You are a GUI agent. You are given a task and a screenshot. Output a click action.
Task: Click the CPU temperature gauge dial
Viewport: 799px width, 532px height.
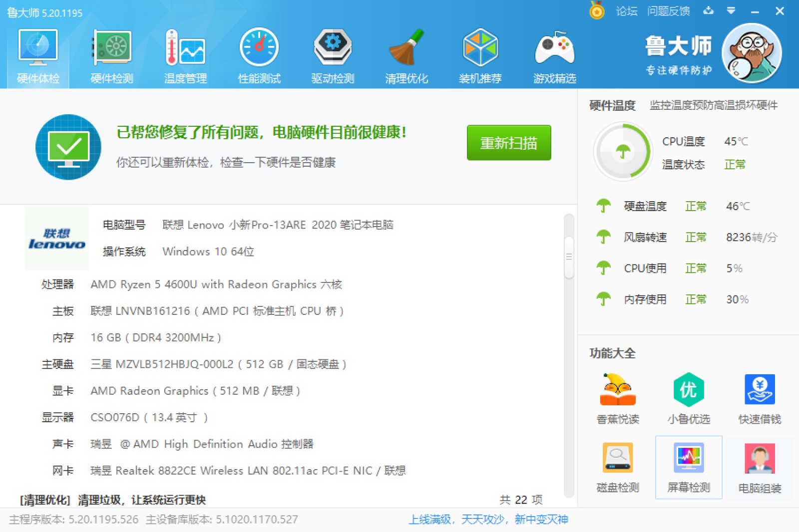(623, 151)
